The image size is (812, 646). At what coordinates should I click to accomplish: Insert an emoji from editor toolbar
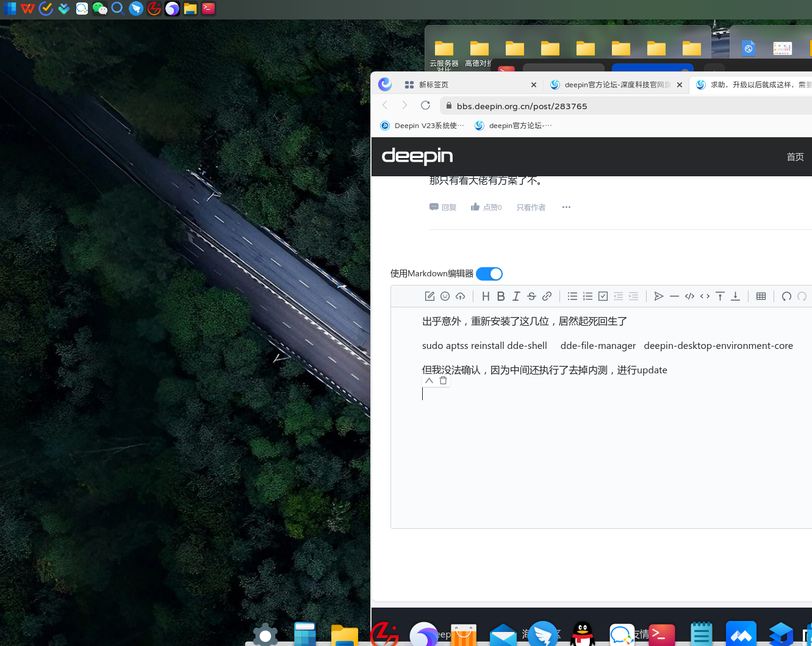[445, 296]
